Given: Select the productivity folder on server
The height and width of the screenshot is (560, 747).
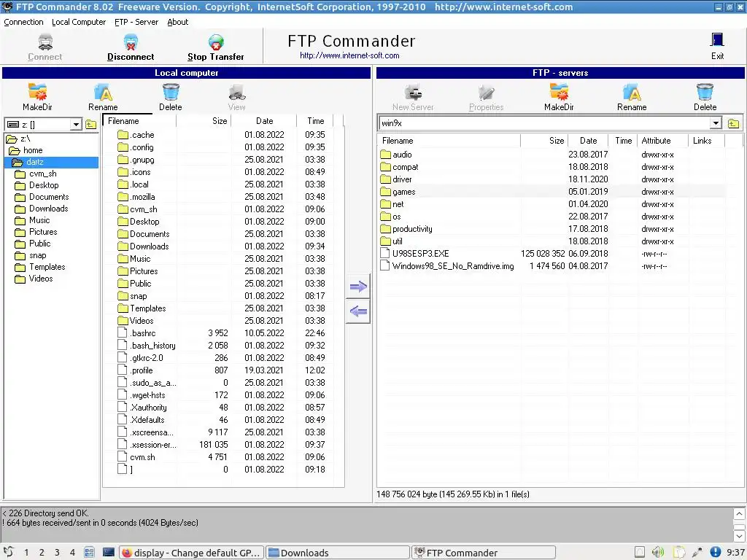Looking at the screenshot, I should click(x=413, y=228).
